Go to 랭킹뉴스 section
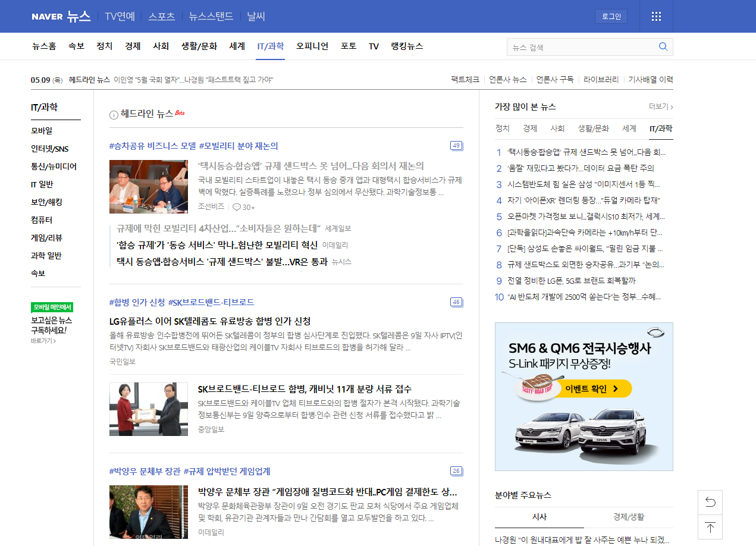Viewport: 756px width, 546px height. [x=407, y=46]
